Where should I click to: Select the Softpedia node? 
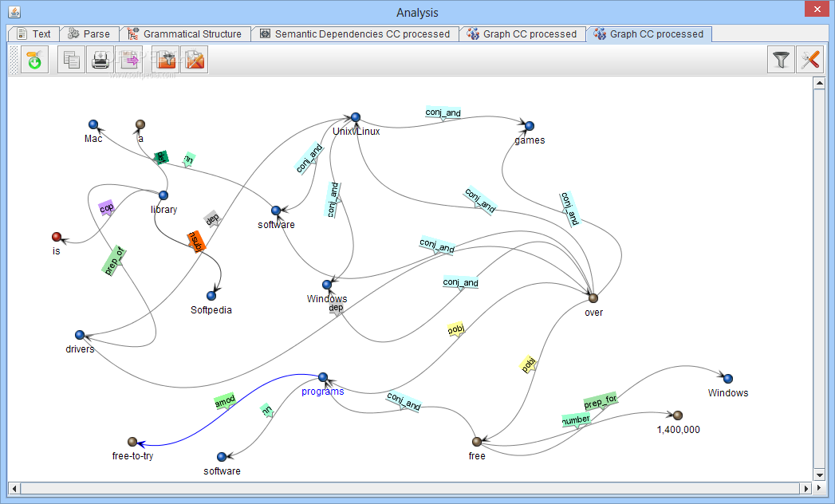tap(211, 296)
